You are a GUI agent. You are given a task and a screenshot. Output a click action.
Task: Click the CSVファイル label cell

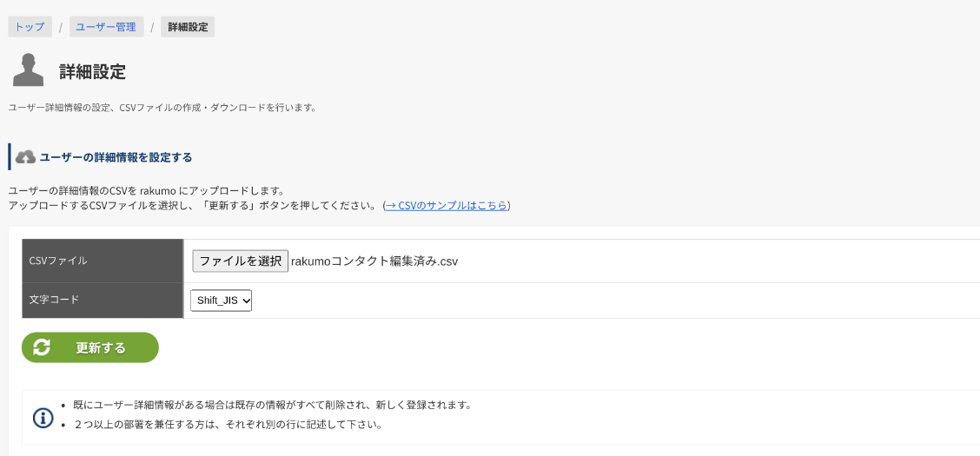103,261
